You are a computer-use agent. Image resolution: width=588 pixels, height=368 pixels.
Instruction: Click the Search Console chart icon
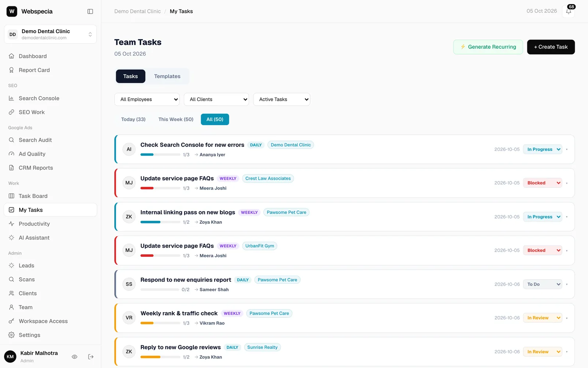pyautogui.click(x=11, y=98)
